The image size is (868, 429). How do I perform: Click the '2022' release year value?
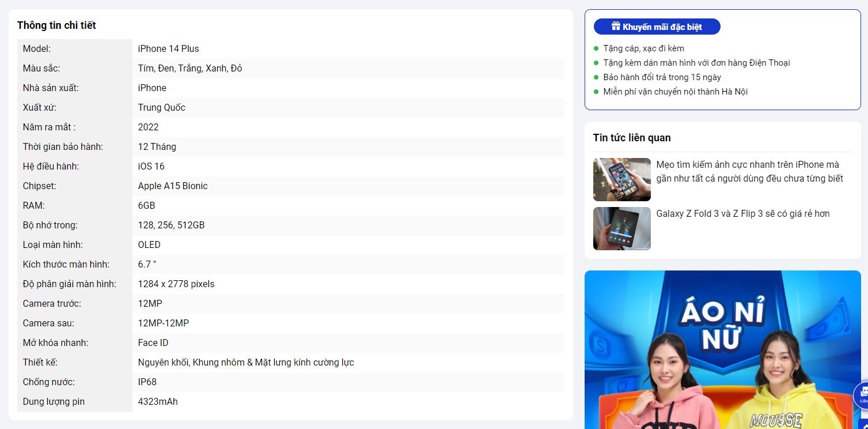(149, 127)
